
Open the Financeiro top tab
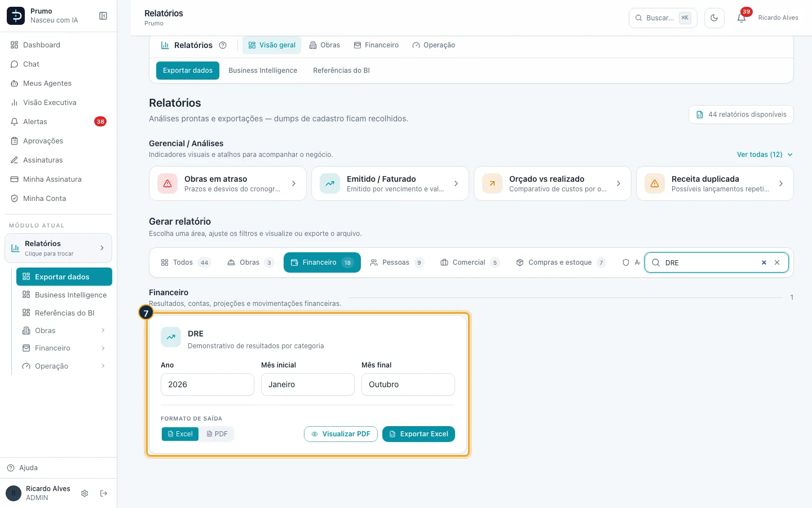[x=376, y=45]
